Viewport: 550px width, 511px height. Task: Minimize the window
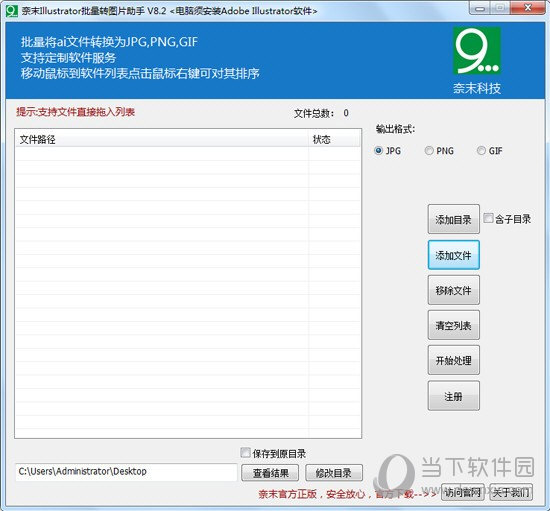480,8
